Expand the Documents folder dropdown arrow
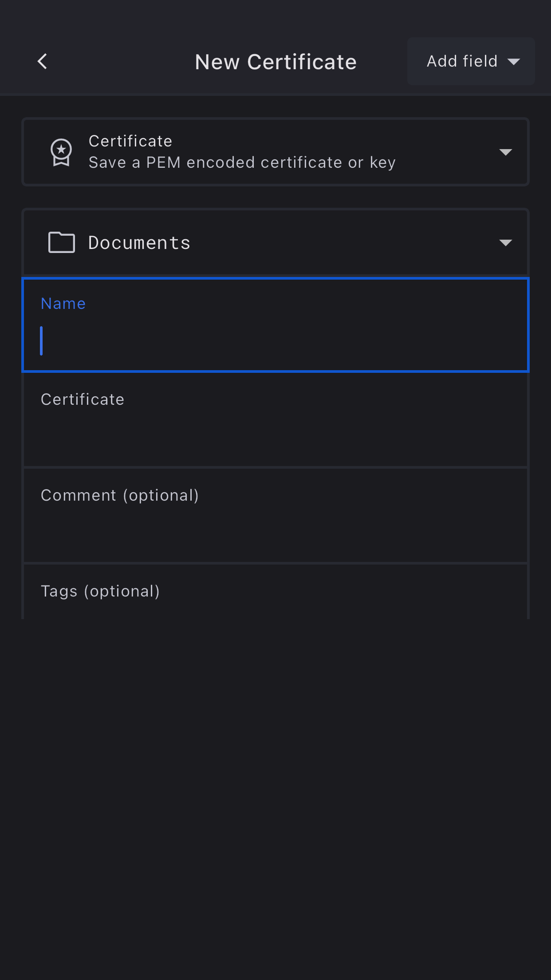This screenshot has width=551, height=980. tap(505, 242)
